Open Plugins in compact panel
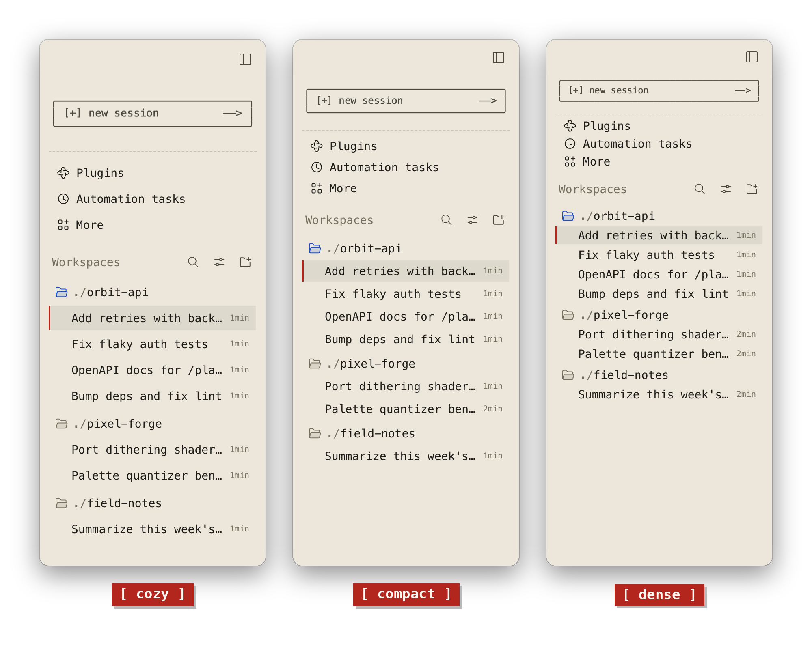The image size is (812, 654). tap(406, 146)
